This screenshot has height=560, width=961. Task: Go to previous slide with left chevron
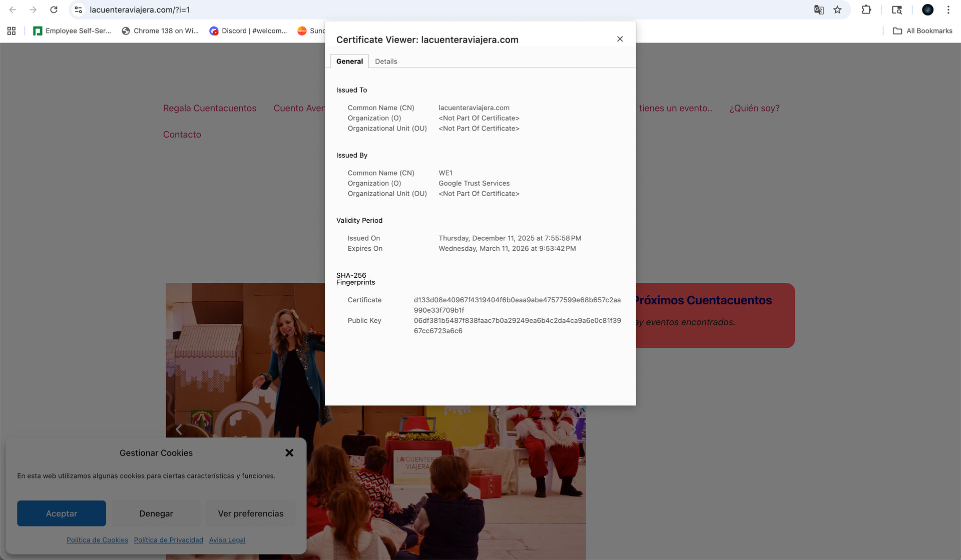(x=179, y=429)
